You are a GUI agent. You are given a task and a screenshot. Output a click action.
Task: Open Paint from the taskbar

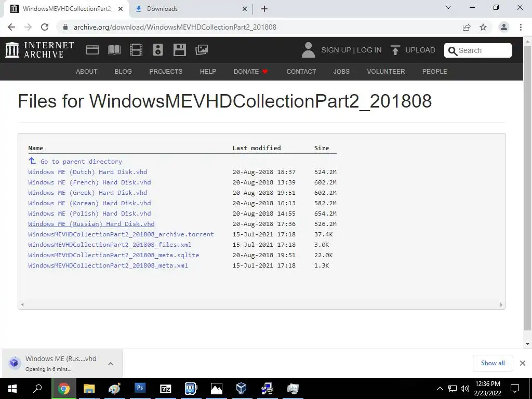pyautogui.click(x=114, y=389)
